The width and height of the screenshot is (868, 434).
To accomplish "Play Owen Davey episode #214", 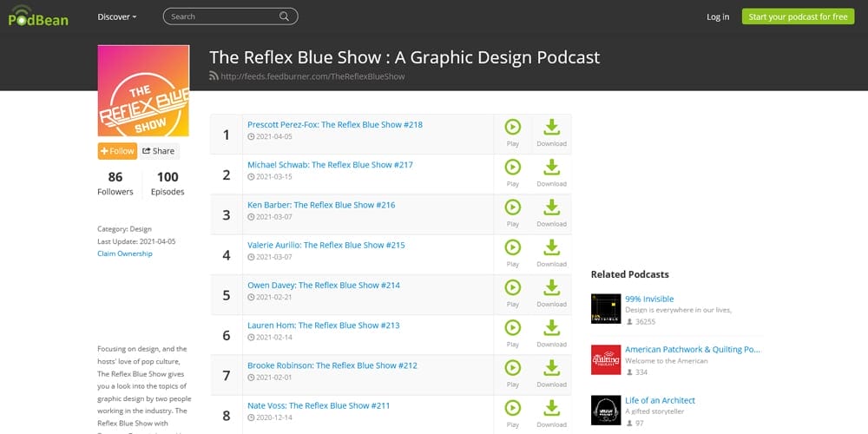I will [x=513, y=293].
